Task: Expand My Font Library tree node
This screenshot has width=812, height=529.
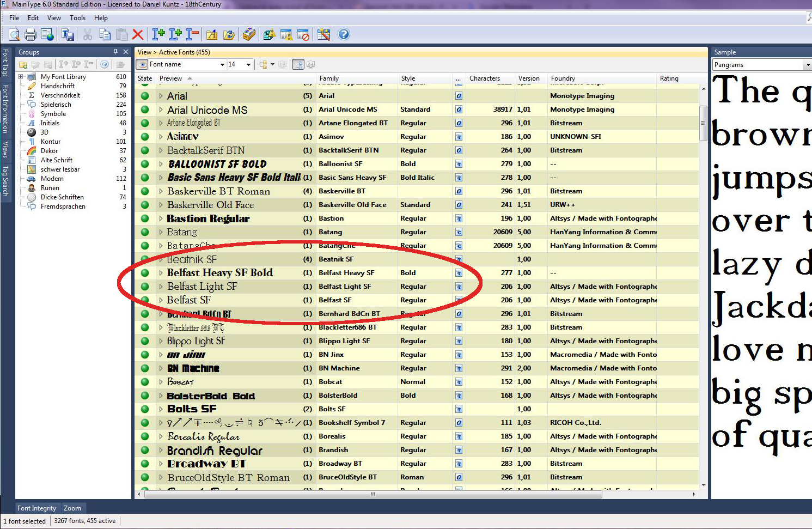Action: [x=21, y=77]
